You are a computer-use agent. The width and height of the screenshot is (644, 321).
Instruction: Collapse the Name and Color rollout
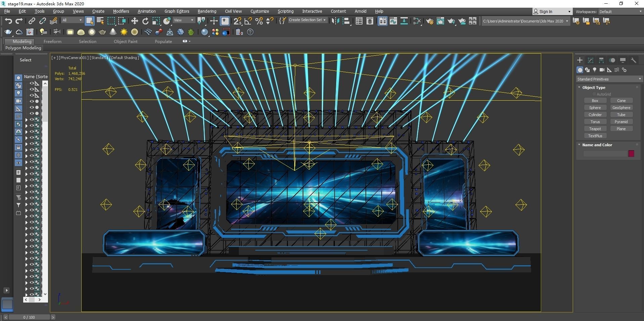[x=597, y=145]
